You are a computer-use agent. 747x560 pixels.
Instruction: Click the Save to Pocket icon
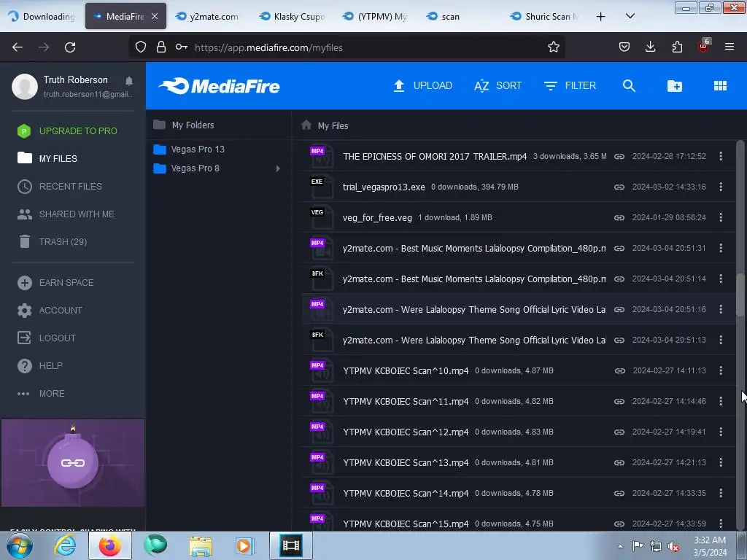click(624, 47)
